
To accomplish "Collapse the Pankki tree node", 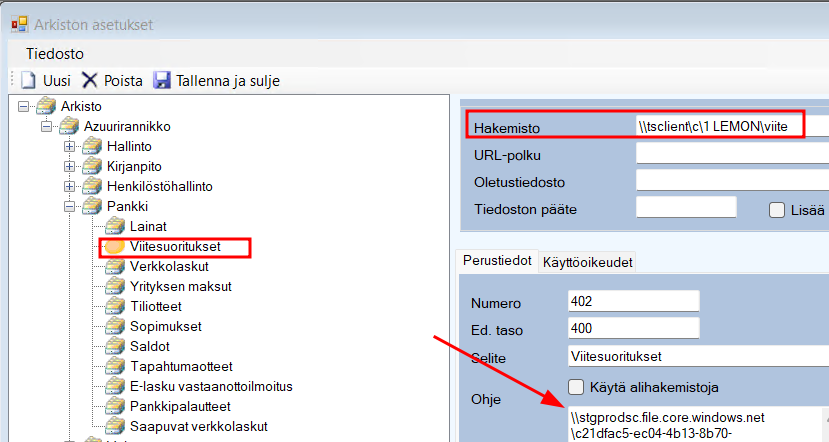I will tap(70, 206).
